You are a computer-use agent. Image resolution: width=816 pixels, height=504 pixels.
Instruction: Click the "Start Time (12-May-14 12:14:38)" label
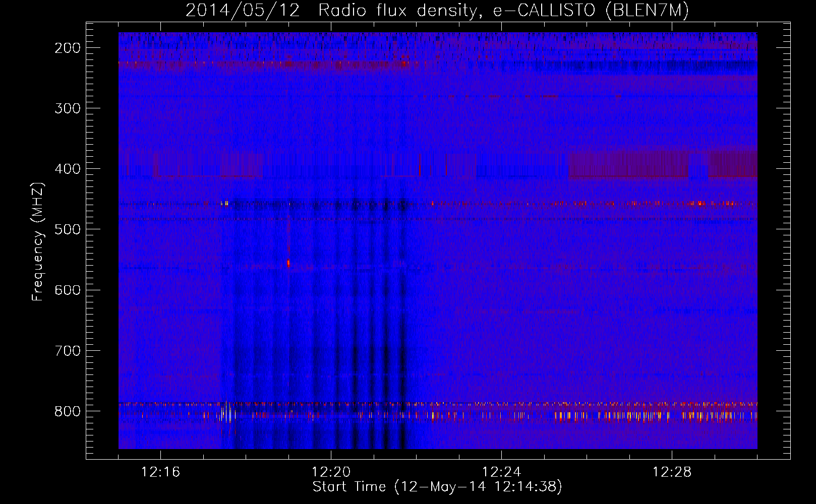point(437,487)
